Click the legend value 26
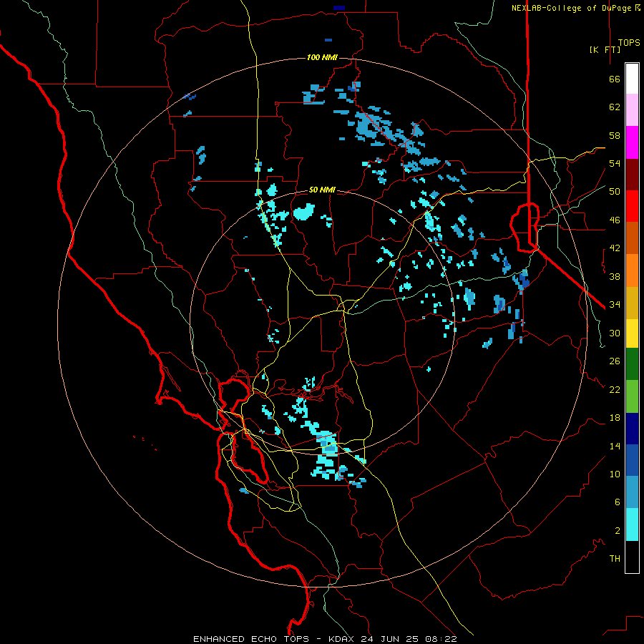Viewport: 644px width, 644px height. click(615, 361)
